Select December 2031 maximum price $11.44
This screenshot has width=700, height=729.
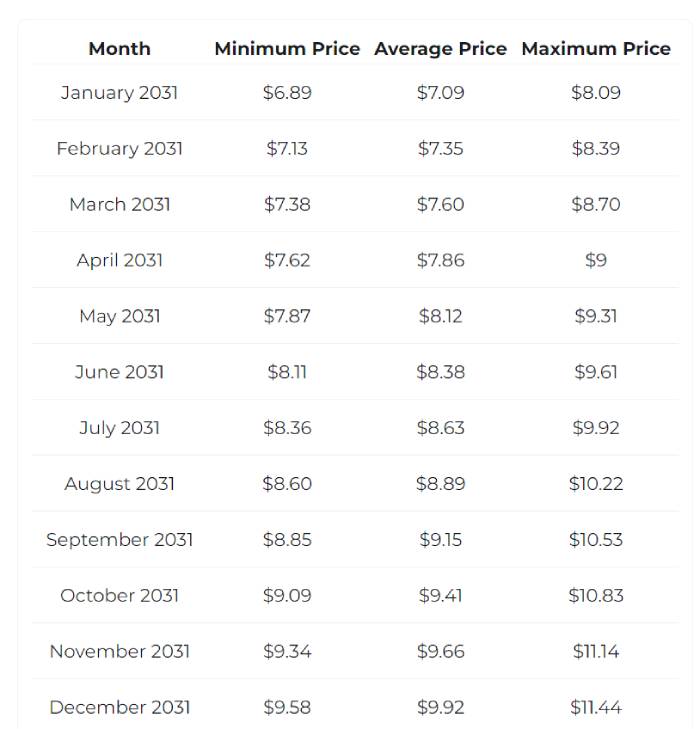click(x=596, y=707)
